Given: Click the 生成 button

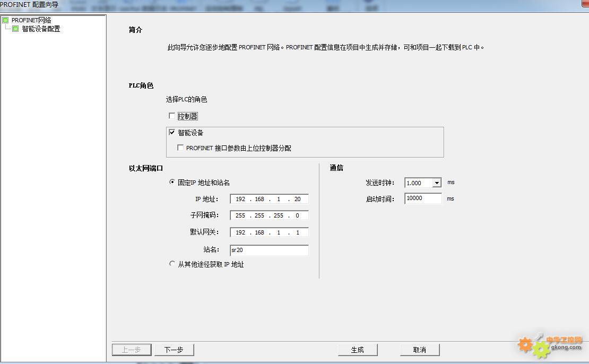Looking at the screenshot, I should click(x=358, y=350).
